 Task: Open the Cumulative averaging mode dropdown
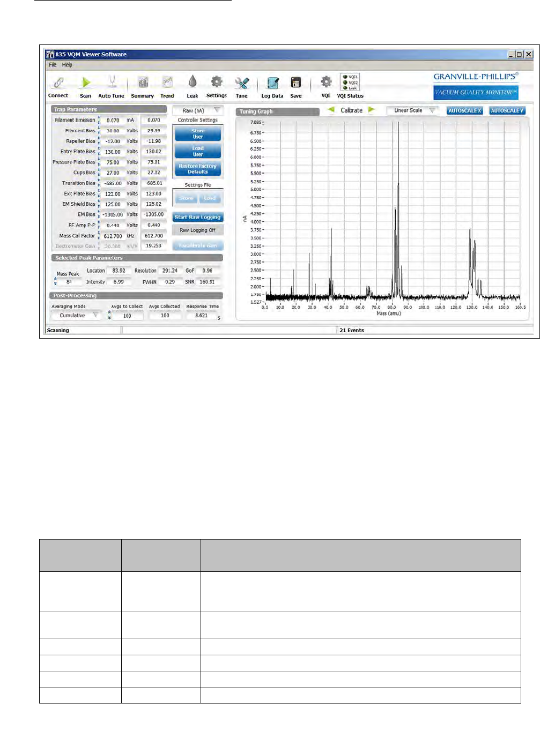[77, 316]
